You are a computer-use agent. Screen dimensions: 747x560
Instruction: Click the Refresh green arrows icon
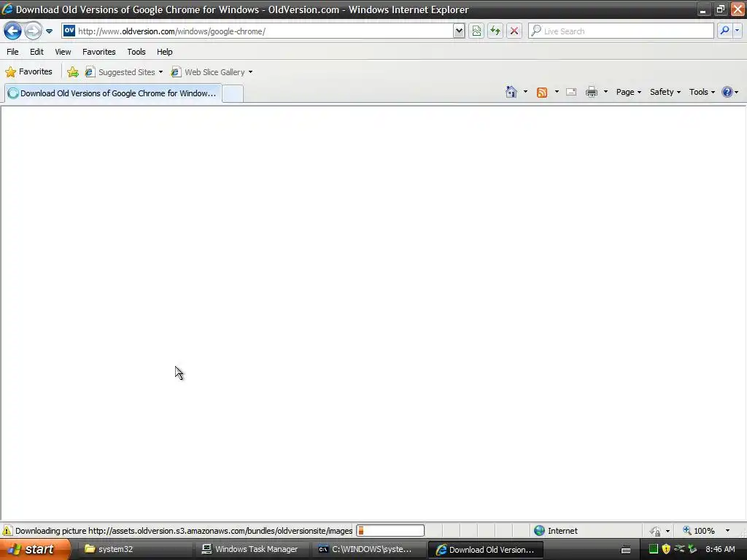pyautogui.click(x=495, y=31)
